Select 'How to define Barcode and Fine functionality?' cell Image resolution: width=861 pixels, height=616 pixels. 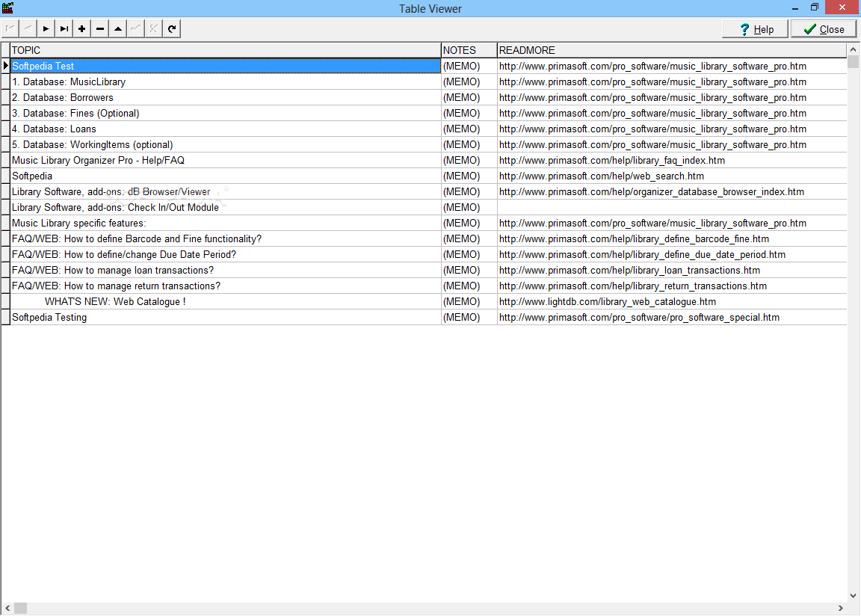coord(226,238)
